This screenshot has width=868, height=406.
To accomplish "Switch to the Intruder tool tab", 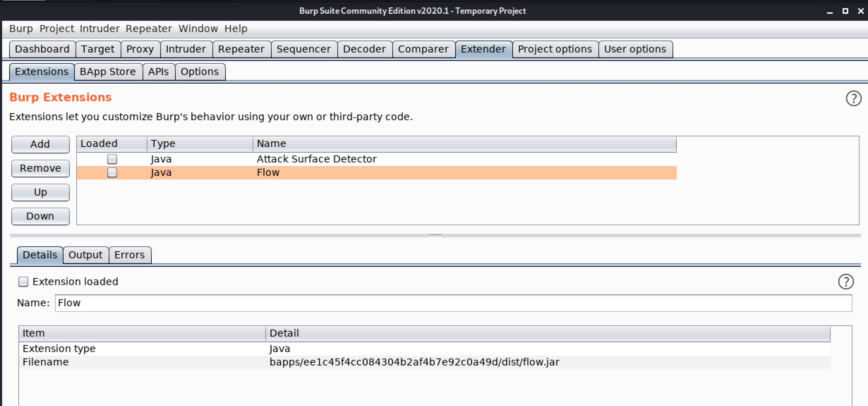I will pos(186,49).
